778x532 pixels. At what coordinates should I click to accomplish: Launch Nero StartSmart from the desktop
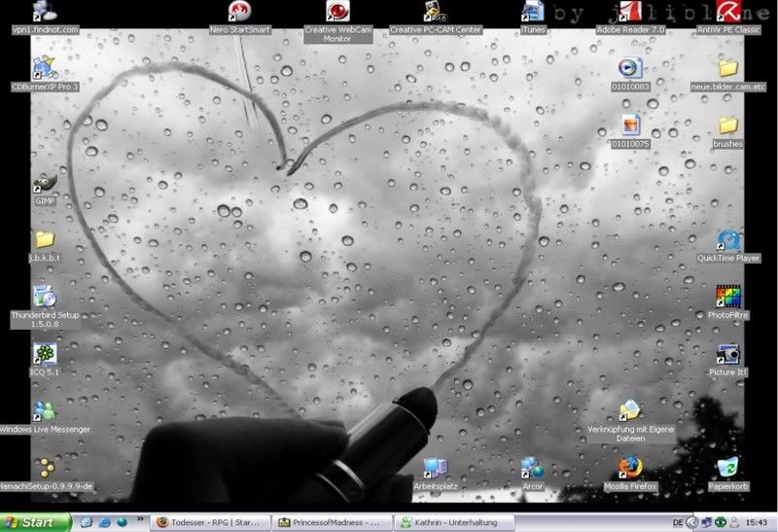tap(239, 12)
